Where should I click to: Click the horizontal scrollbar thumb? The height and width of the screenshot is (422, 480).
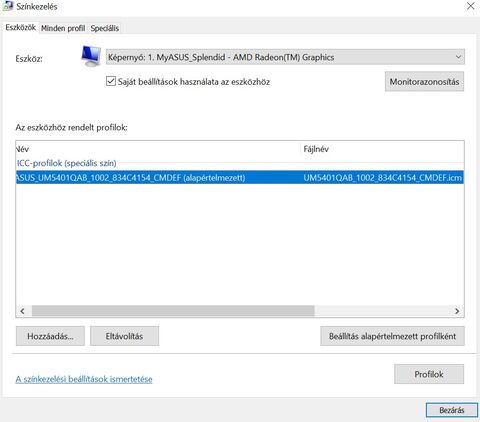173,311
